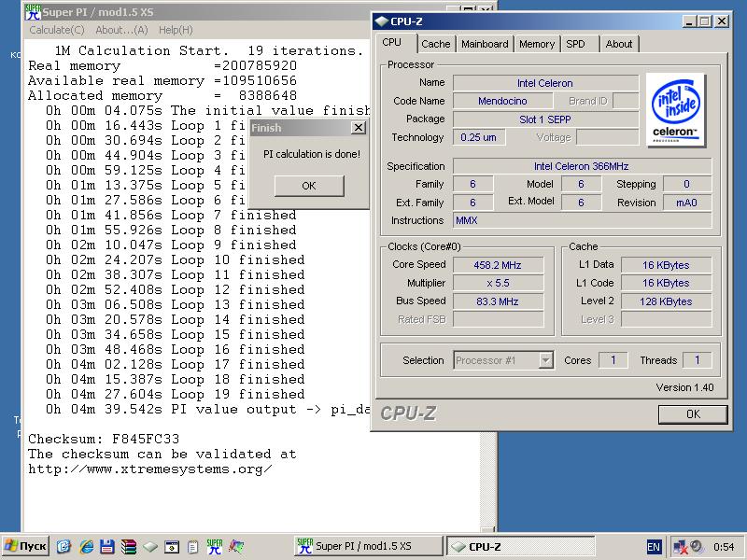This screenshot has width=747, height=560.
Task: Switch to CPU-Z taskbar button
Action: [x=520, y=546]
